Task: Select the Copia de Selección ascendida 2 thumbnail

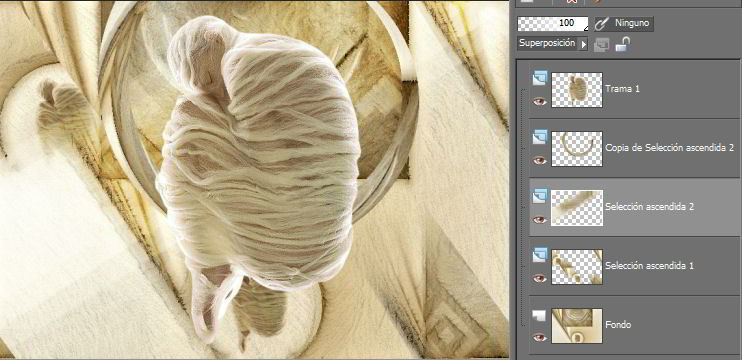Action: pyautogui.click(x=577, y=149)
